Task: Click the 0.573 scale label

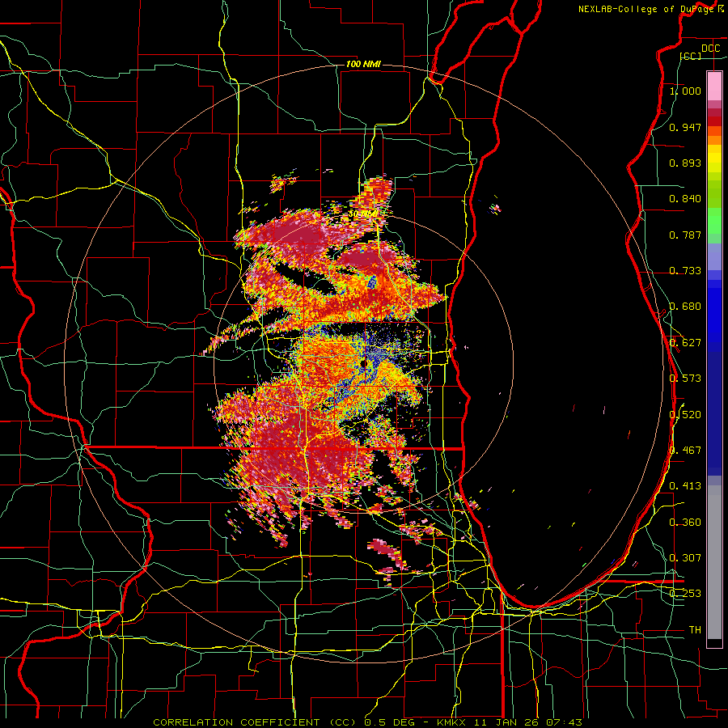Action: pos(685,379)
